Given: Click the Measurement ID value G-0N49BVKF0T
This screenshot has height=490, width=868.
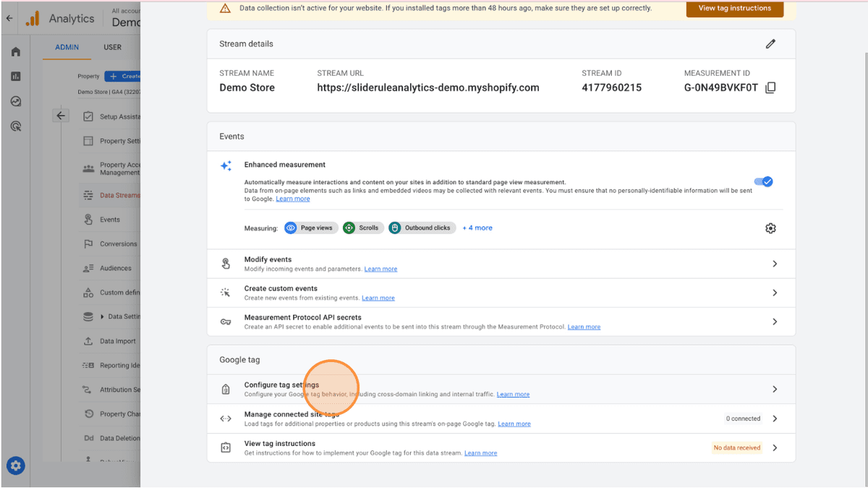Looking at the screenshot, I should tap(721, 87).
